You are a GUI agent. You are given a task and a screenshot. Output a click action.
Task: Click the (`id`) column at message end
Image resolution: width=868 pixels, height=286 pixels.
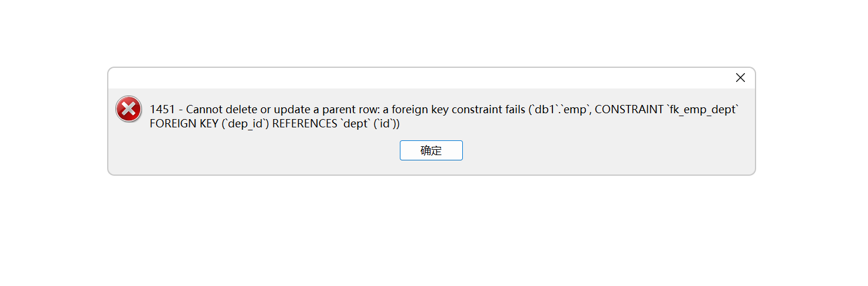386,124
